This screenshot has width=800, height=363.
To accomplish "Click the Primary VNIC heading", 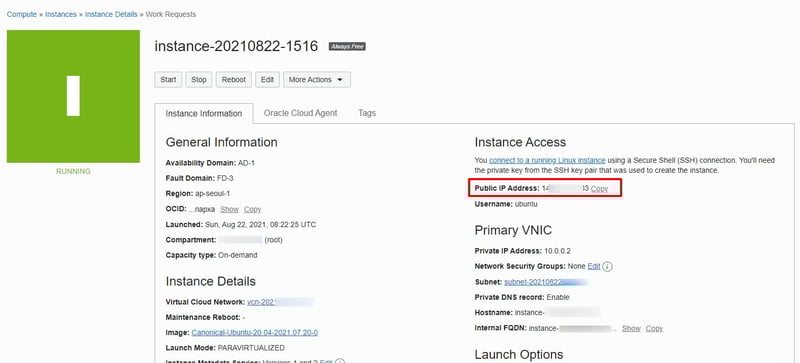I will point(513,230).
